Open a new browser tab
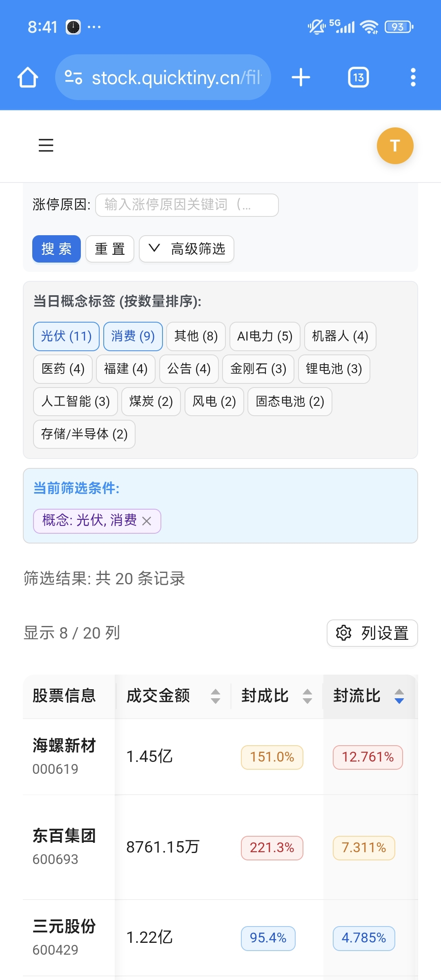This screenshot has width=441, height=980. (301, 78)
